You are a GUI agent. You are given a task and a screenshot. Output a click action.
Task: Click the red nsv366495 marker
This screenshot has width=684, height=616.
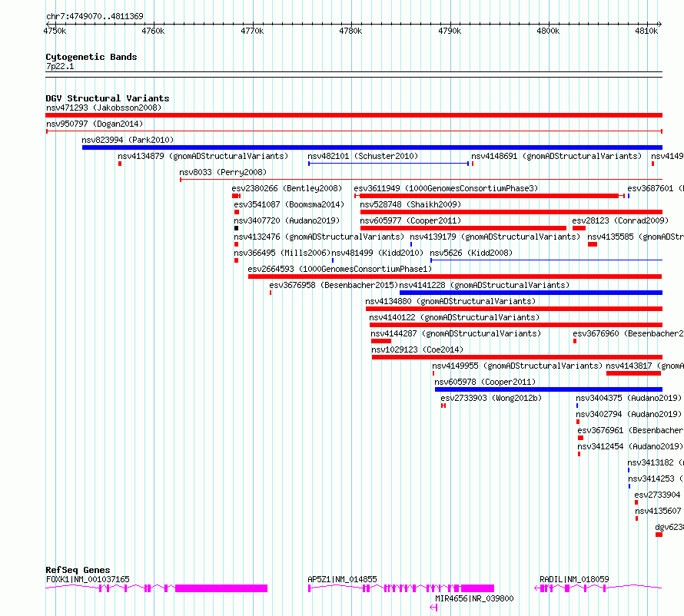pos(237,260)
